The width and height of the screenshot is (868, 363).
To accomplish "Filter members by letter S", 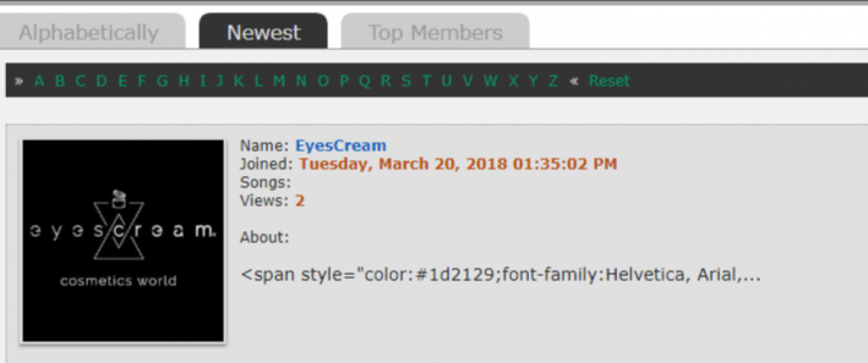I will tap(406, 81).
